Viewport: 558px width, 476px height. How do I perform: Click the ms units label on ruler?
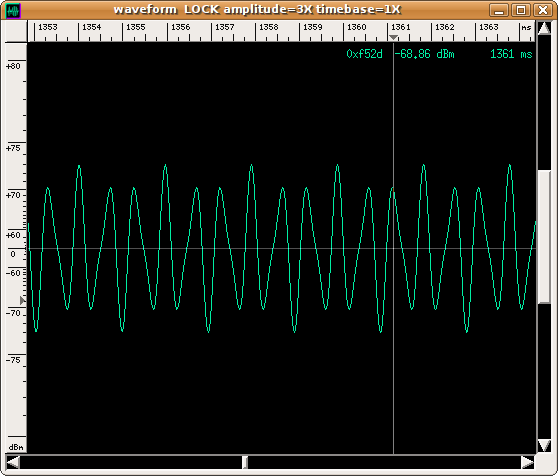pos(526,27)
